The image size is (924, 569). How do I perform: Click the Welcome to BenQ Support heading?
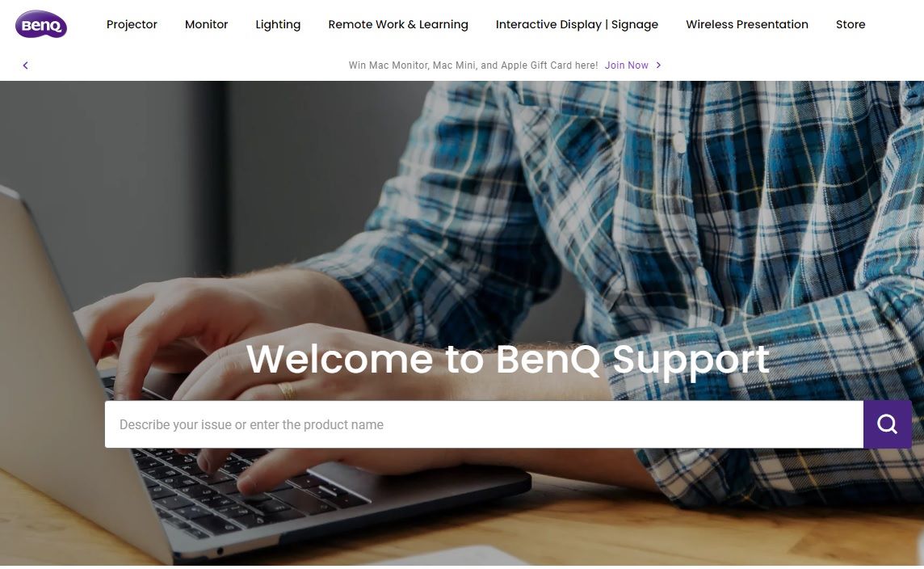[x=508, y=360]
